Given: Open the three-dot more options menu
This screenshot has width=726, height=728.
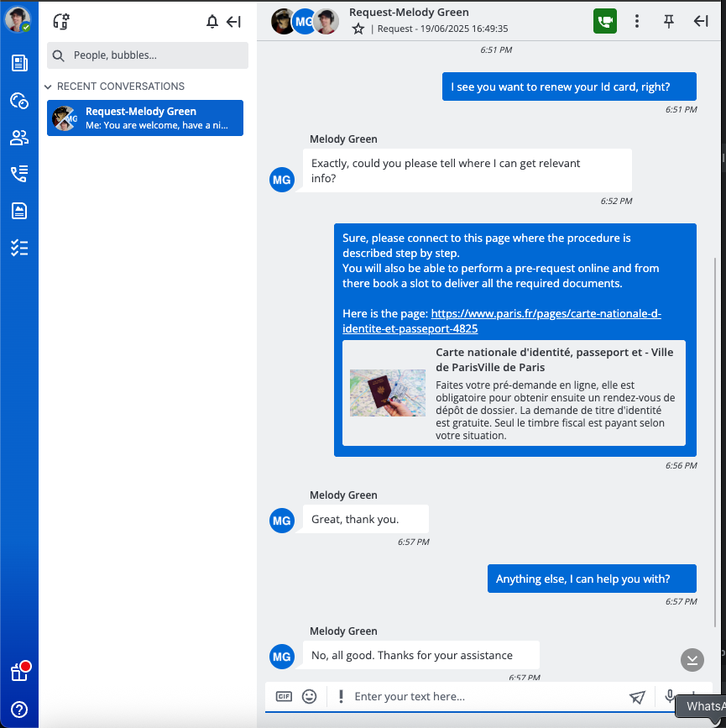Looking at the screenshot, I should 637,22.
